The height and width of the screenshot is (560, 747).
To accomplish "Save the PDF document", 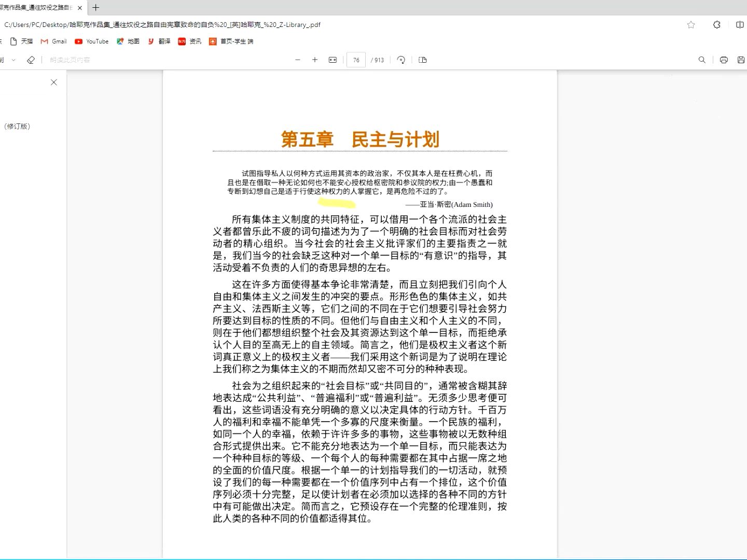I will coord(741,60).
